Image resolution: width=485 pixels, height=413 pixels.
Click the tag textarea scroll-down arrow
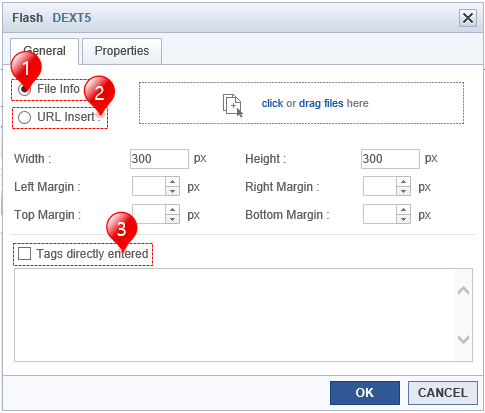(464, 339)
